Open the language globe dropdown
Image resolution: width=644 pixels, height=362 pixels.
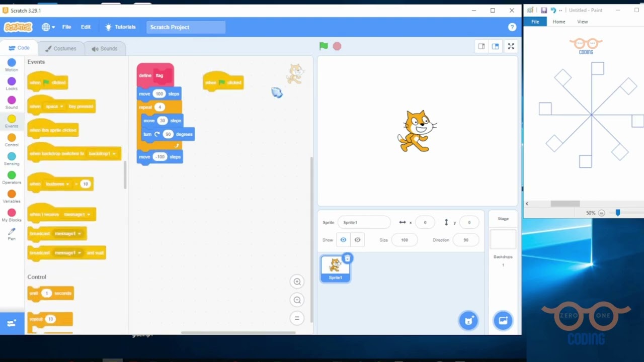click(x=48, y=27)
